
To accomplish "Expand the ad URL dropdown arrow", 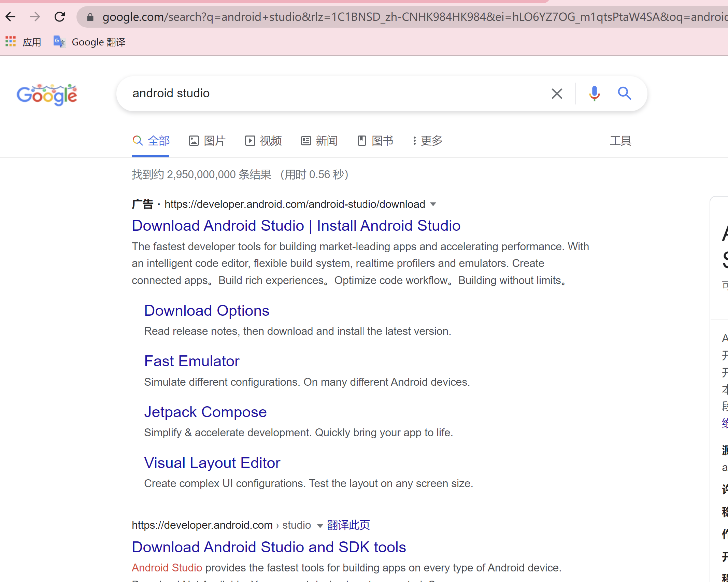I will pyautogui.click(x=433, y=204).
